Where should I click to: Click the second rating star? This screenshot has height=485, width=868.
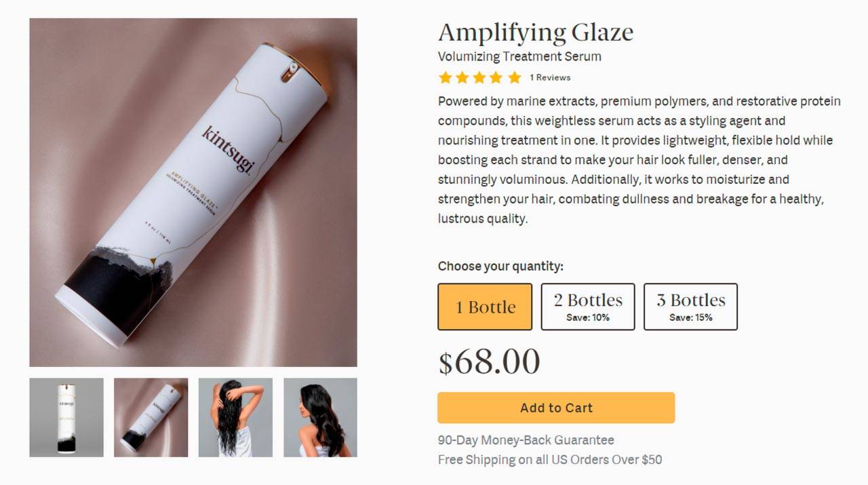pos(462,77)
